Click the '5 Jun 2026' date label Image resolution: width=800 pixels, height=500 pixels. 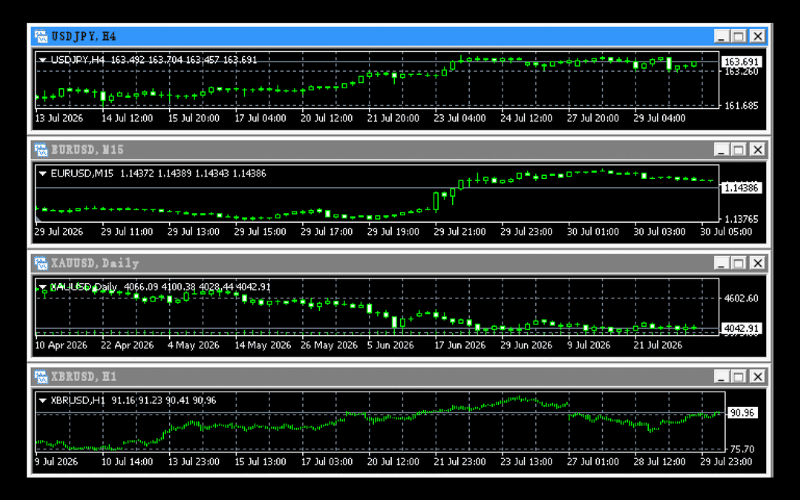click(x=390, y=345)
